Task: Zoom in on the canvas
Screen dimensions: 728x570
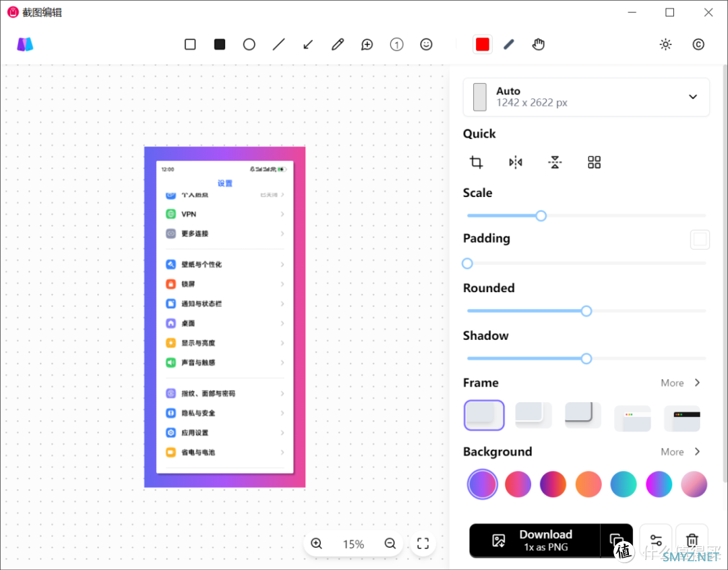Action: [x=317, y=544]
